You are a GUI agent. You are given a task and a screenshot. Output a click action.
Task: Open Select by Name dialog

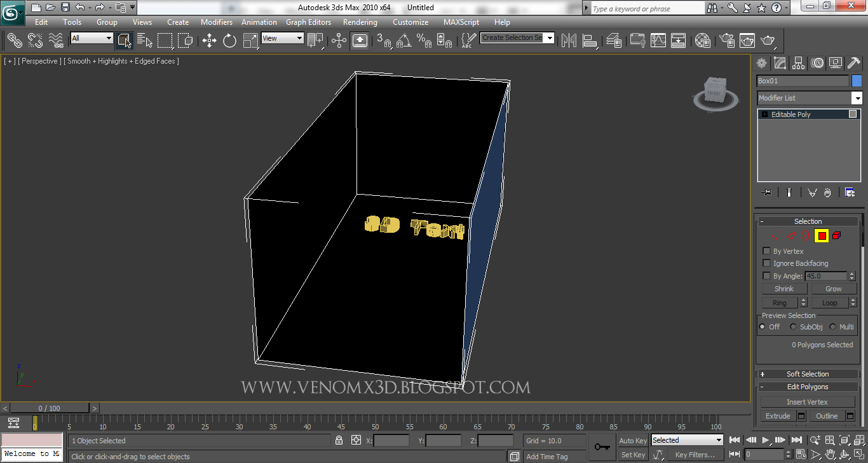click(144, 40)
